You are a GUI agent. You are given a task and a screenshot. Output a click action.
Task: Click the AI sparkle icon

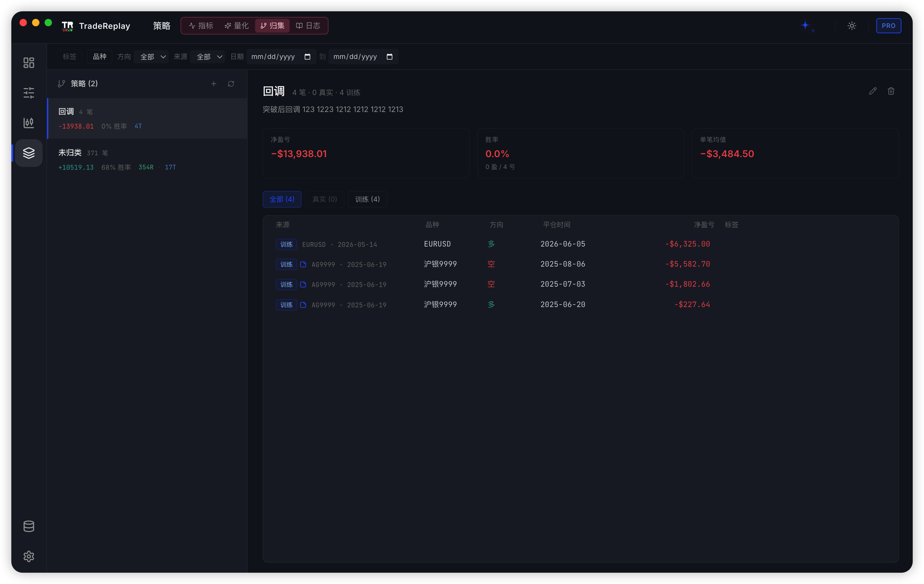(807, 26)
